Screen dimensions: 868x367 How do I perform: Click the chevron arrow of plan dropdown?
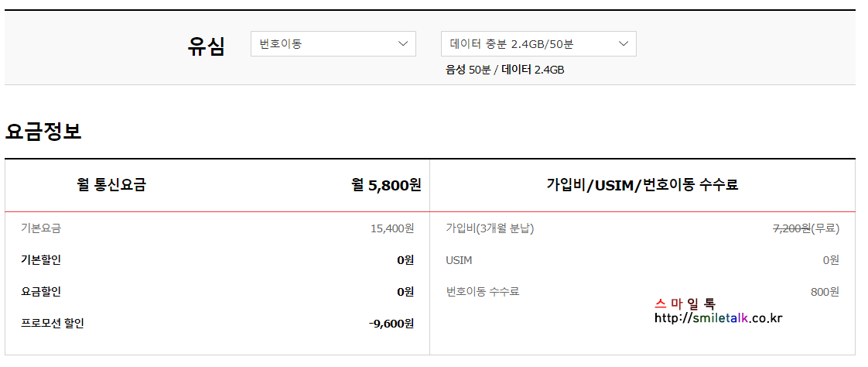[x=624, y=44]
